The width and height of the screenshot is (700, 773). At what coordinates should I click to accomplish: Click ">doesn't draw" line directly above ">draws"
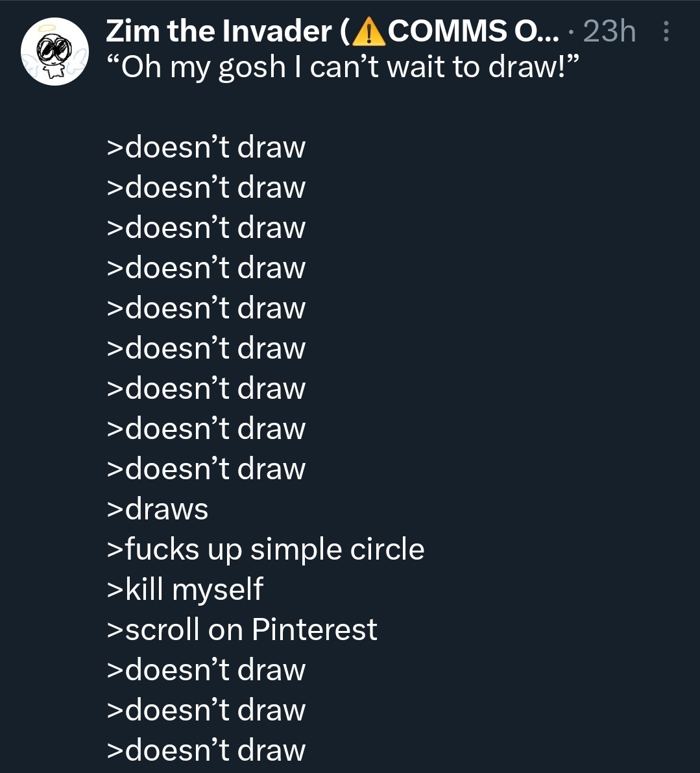[x=206, y=469]
